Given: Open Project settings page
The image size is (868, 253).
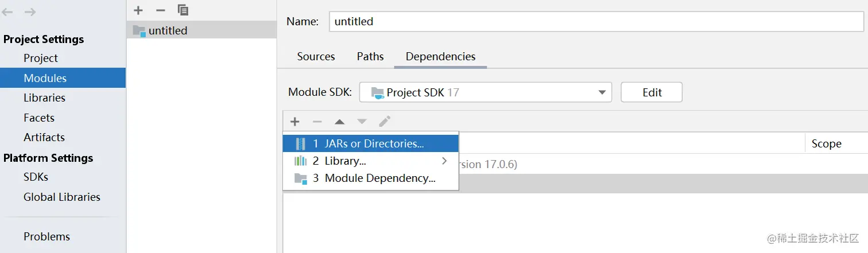Looking at the screenshot, I should pyautogui.click(x=41, y=58).
